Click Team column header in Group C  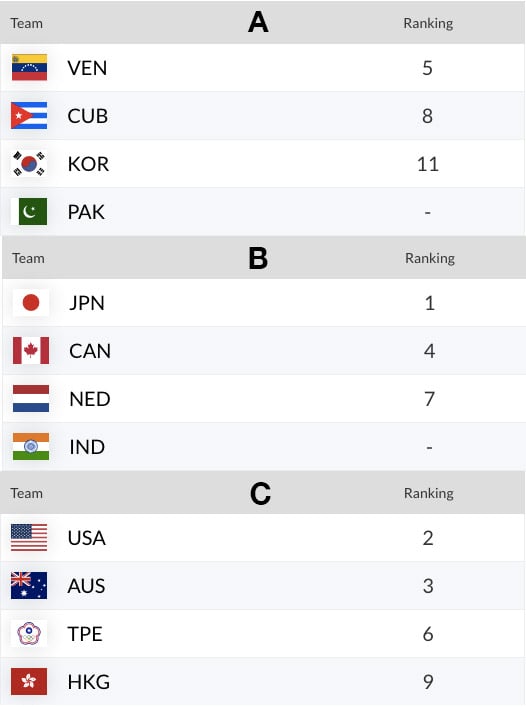[27, 493]
